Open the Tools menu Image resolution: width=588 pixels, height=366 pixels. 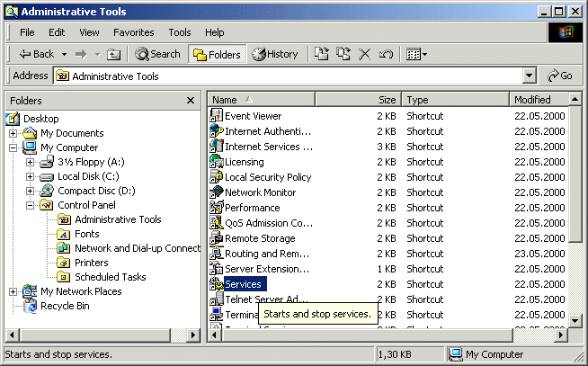(180, 32)
